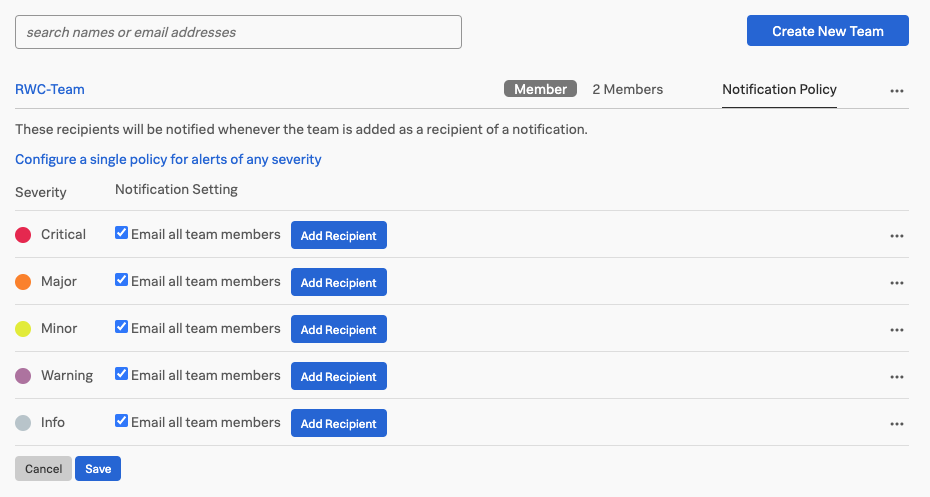930x497 pixels.
Task: Add Recipient for Warning severity
Action: (338, 377)
